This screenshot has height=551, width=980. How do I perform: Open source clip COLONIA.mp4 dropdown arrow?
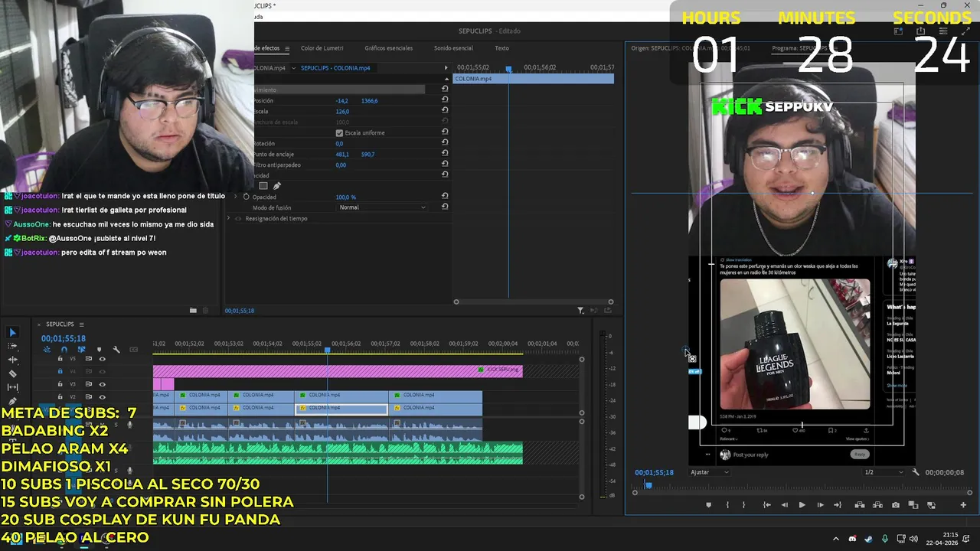pyautogui.click(x=293, y=68)
